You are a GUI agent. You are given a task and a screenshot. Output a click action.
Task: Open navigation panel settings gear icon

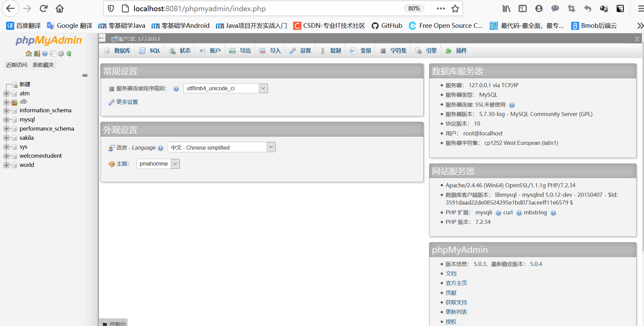[61, 54]
